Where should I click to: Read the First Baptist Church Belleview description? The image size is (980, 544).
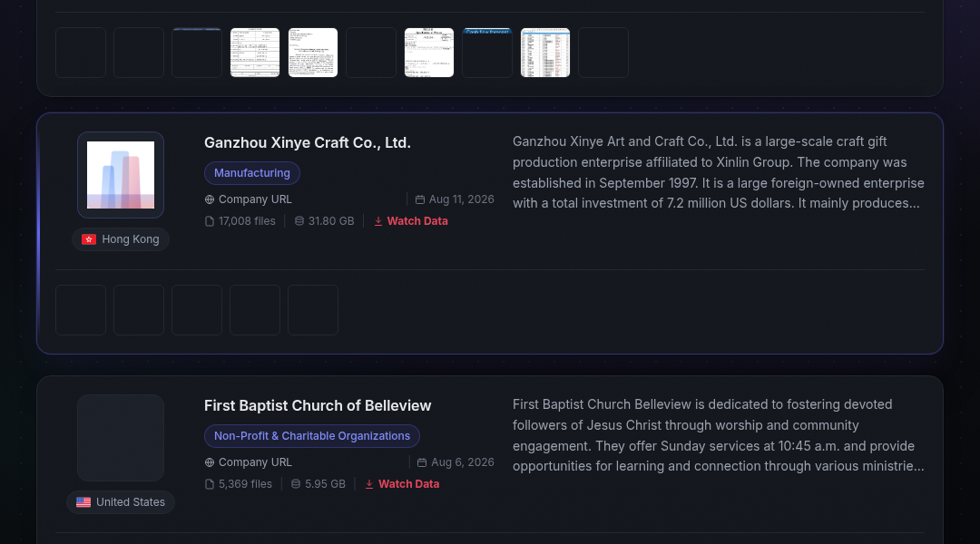(x=719, y=435)
